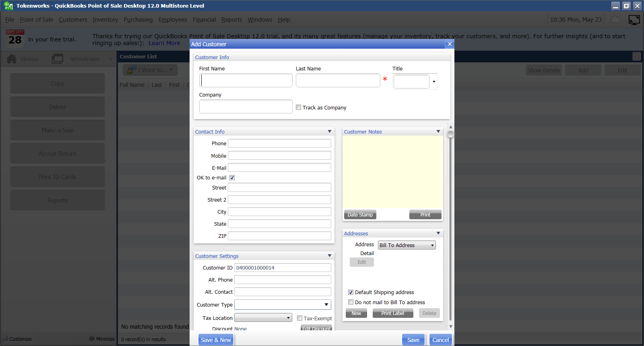Open the Customer Type dropdown
The width and height of the screenshot is (644, 346).
click(283, 305)
